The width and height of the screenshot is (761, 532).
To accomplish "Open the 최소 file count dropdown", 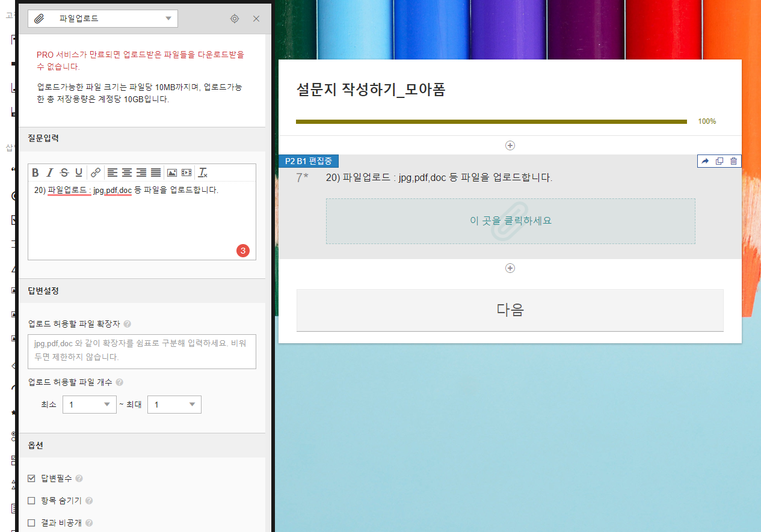I will click(90, 405).
